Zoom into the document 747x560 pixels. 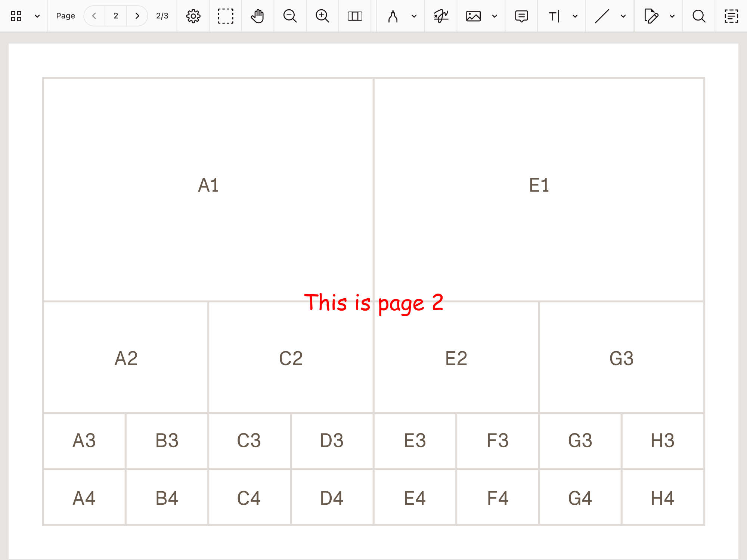coord(322,16)
